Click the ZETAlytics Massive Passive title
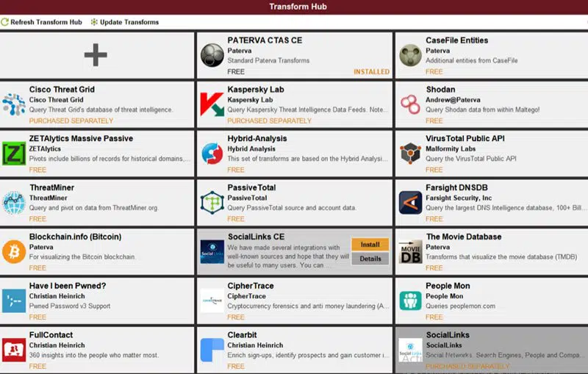This screenshot has height=374, width=588. pos(81,138)
